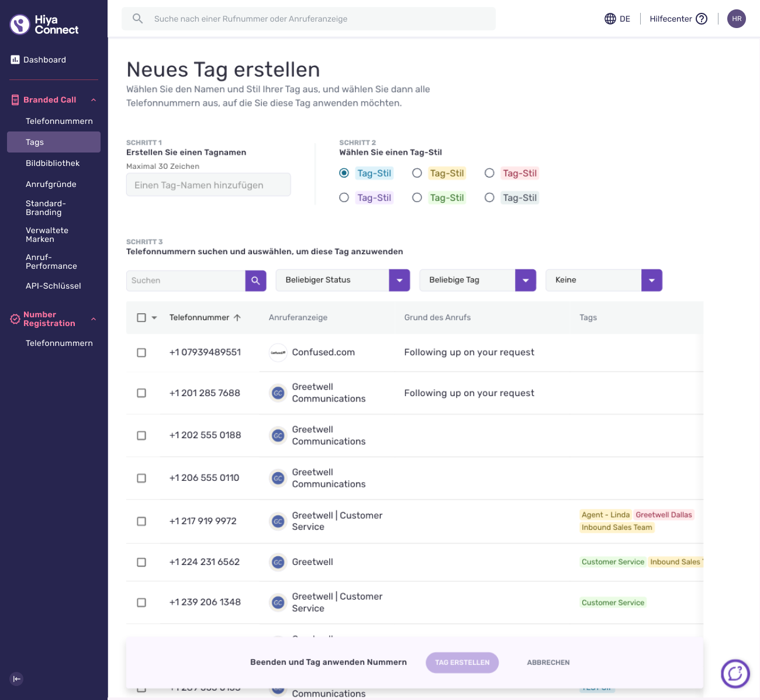Go to Anrufgründe menu item
Screen dimensions: 760x700
51,184
